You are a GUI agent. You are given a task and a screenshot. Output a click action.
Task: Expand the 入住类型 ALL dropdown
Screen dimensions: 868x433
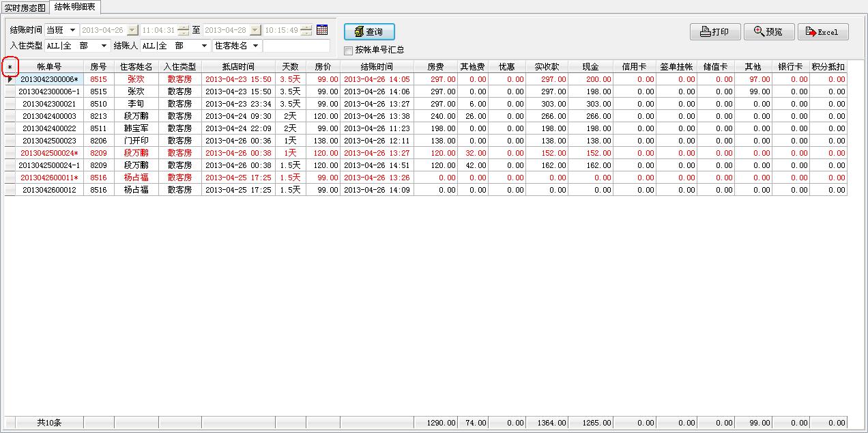click(104, 46)
